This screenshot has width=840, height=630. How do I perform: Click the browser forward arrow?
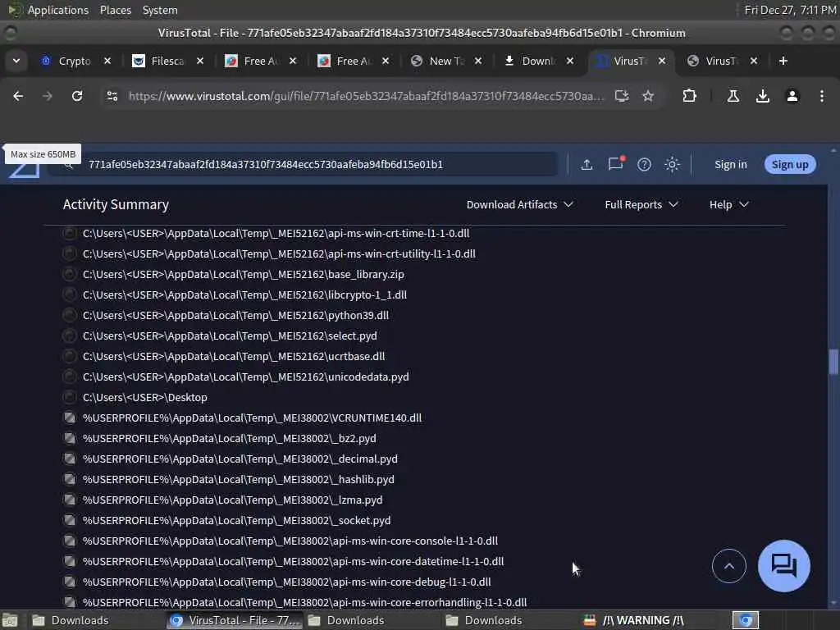pos(48,96)
